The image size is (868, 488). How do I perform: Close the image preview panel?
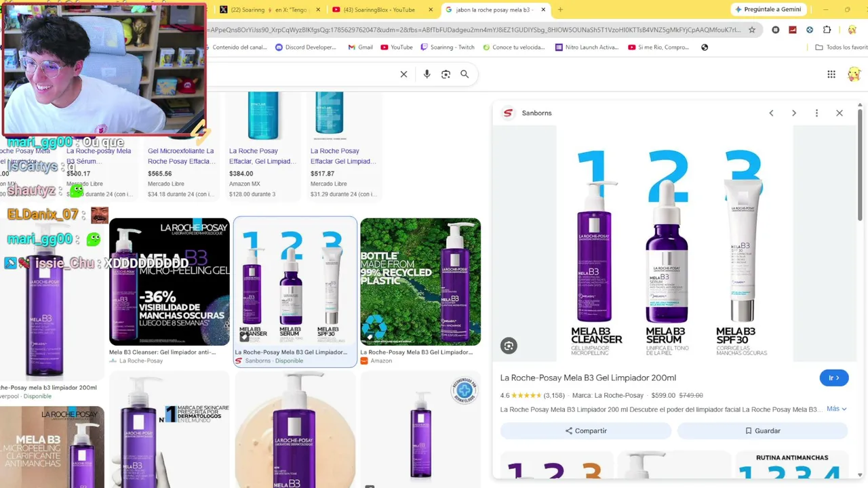pos(840,113)
